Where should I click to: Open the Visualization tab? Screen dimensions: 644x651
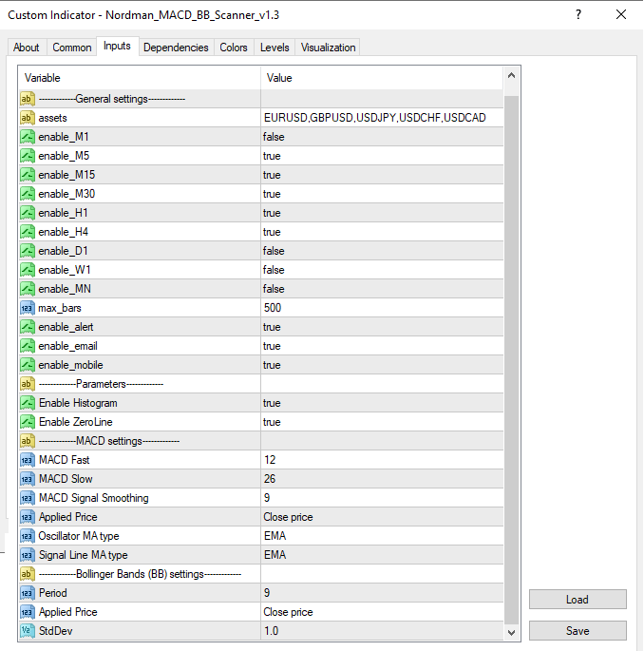(x=328, y=48)
